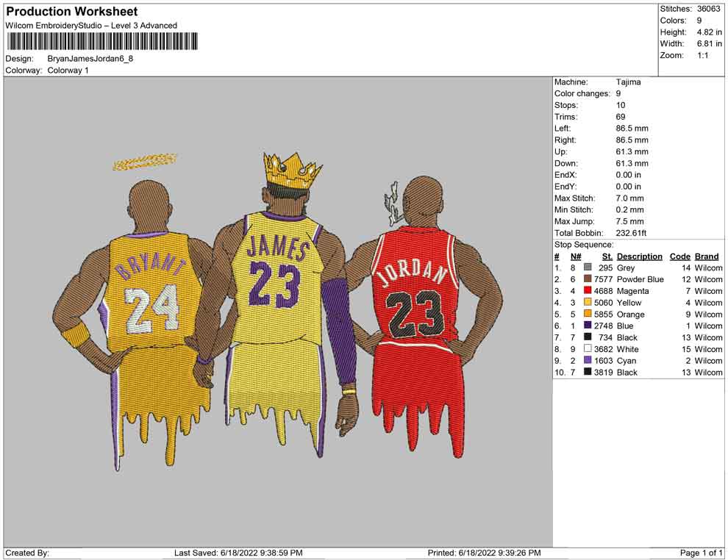This screenshot has width=728, height=560.
Task: Click the gold crown on the design
Action: click(293, 170)
